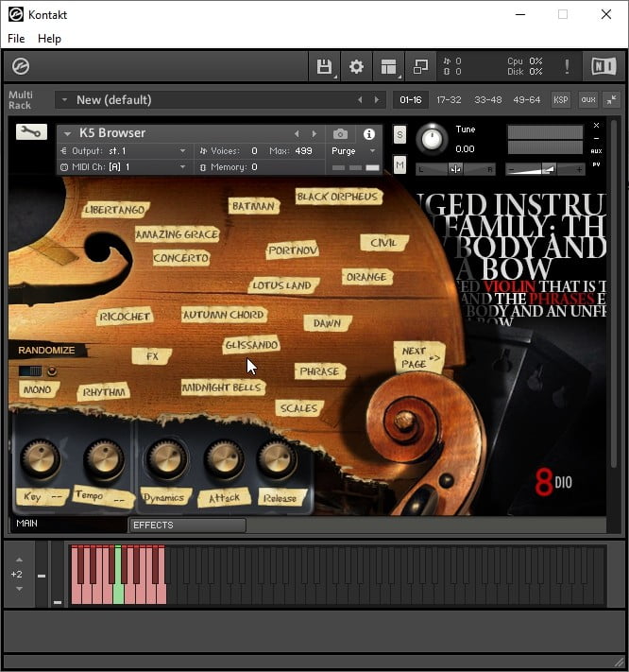Click the Max voices value 499
The width and height of the screenshot is (629, 672).
point(303,151)
